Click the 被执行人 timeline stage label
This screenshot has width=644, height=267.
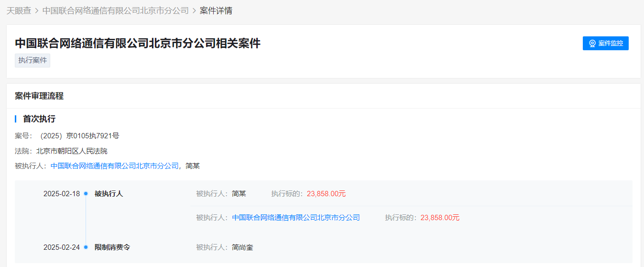click(109, 194)
